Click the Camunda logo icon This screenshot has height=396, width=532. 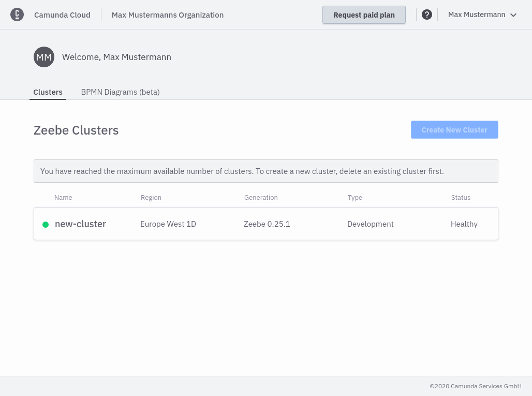[17, 14]
